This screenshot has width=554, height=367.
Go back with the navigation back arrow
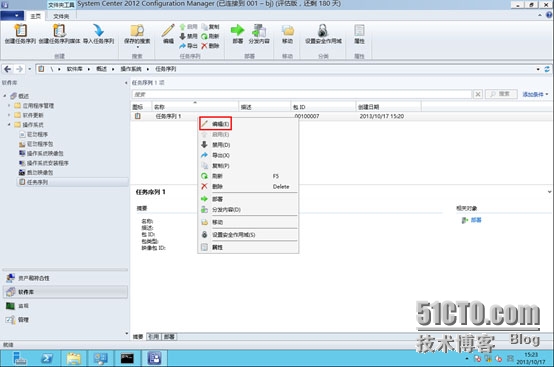(x=7, y=69)
